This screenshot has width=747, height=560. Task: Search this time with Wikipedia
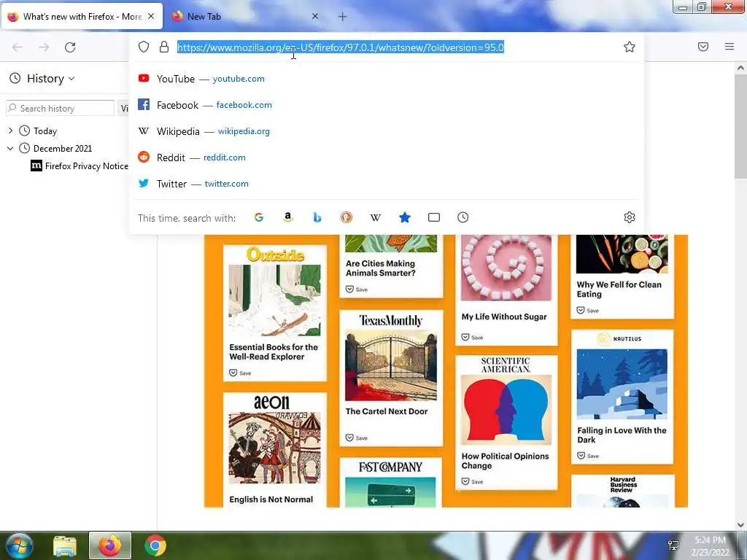pos(376,217)
